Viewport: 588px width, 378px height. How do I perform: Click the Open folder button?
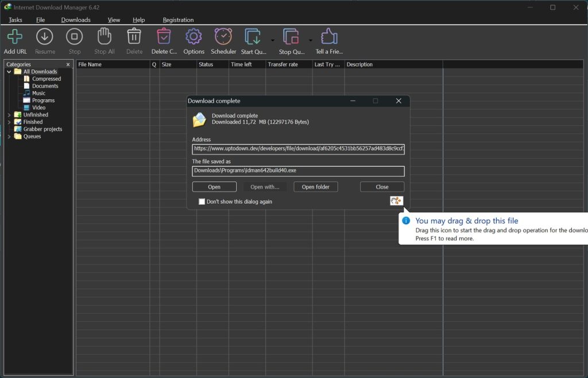click(316, 186)
